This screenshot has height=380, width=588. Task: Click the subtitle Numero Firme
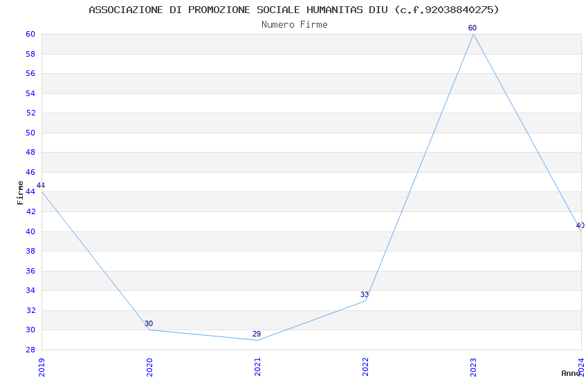tap(295, 25)
